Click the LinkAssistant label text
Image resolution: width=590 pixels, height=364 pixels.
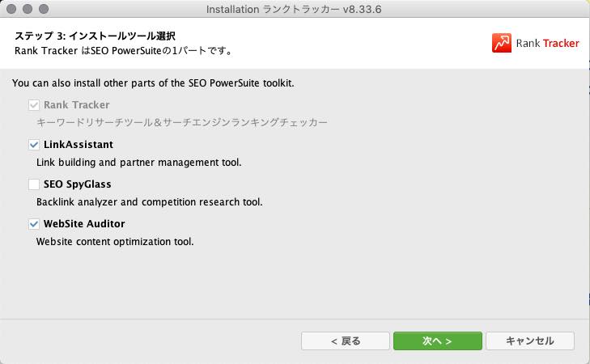pos(79,145)
